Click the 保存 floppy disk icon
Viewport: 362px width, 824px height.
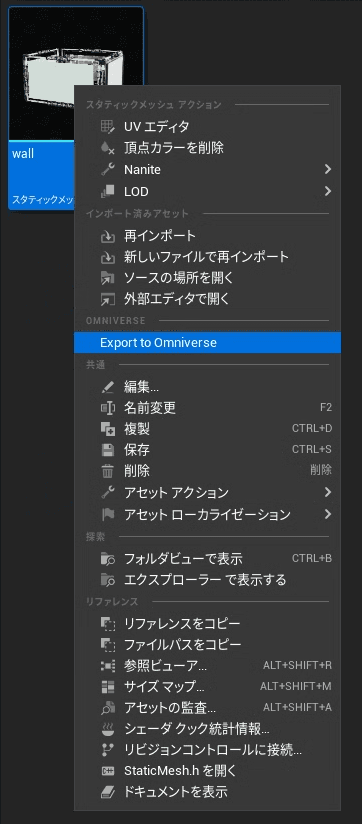(x=107, y=450)
